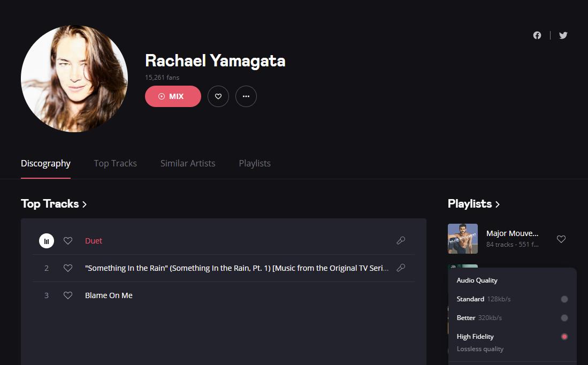Image resolution: width=588 pixels, height=365 pixels.
Task: Show lyrics for Something In the Rain
Action: [401, 268]
